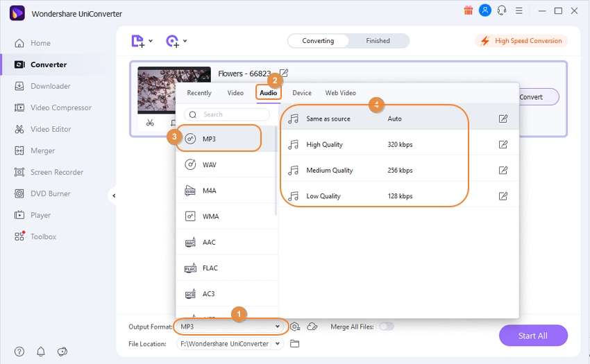This screenshot has width=590, height=364.
Task: Open the Player section
Action: point(33,215)
